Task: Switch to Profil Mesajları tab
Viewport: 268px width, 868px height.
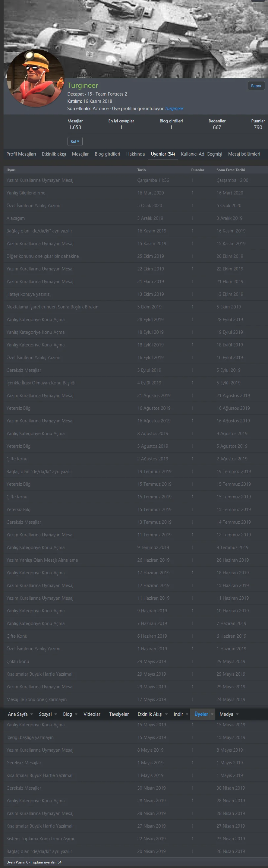Action: point(21,154)
